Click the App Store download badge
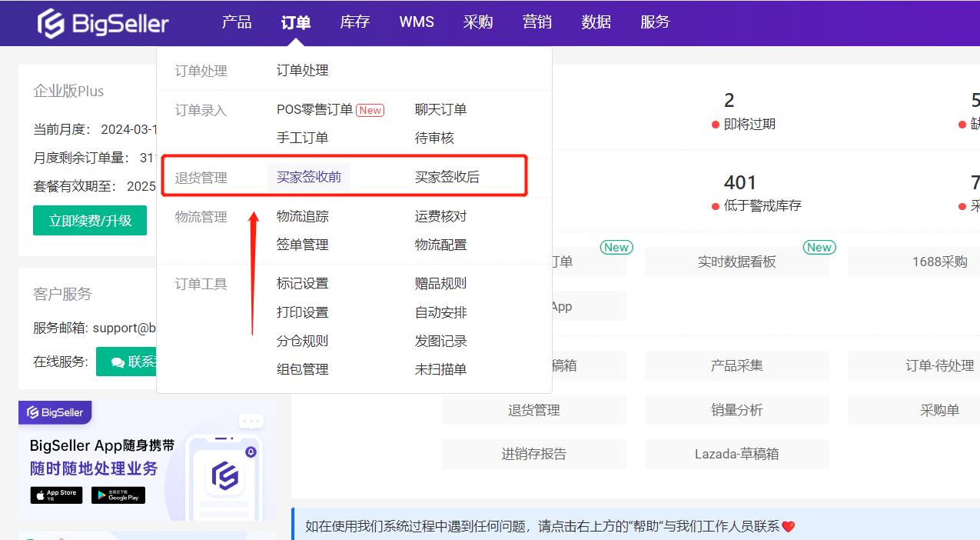 (56, 495)
